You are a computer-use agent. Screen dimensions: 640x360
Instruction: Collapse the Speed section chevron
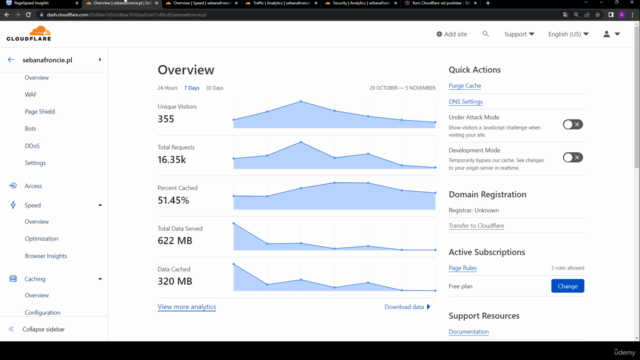click(x=100, y=205)
